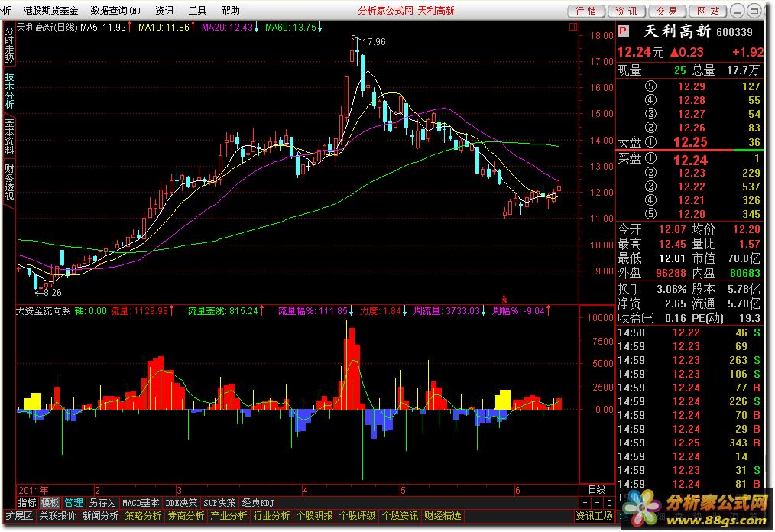Viewport: 775px width, 532px height.
Task: Click the 0 reset button in indicator bar
Action: click(x=609, y=503)
